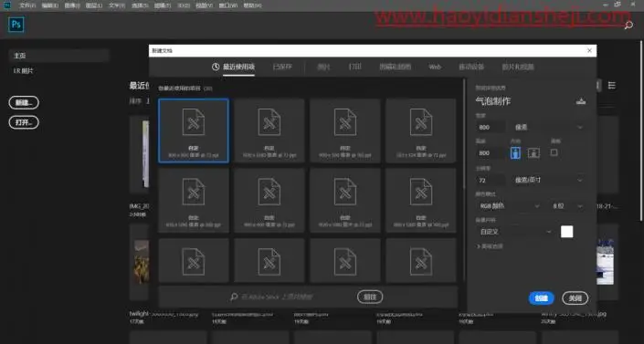Select the first 800 x 800 preset document icon
This screenshot has width=644, height=344.
click(194, 122)
